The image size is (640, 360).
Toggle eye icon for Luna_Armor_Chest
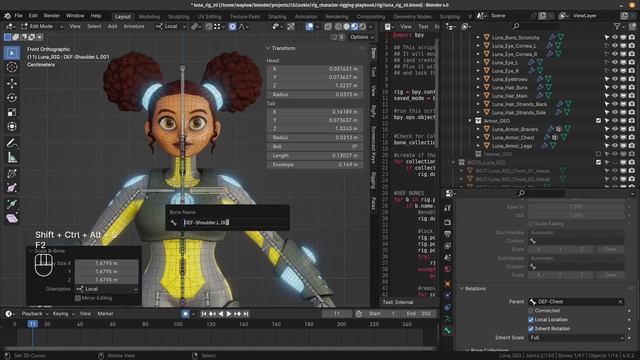(615, 138)
